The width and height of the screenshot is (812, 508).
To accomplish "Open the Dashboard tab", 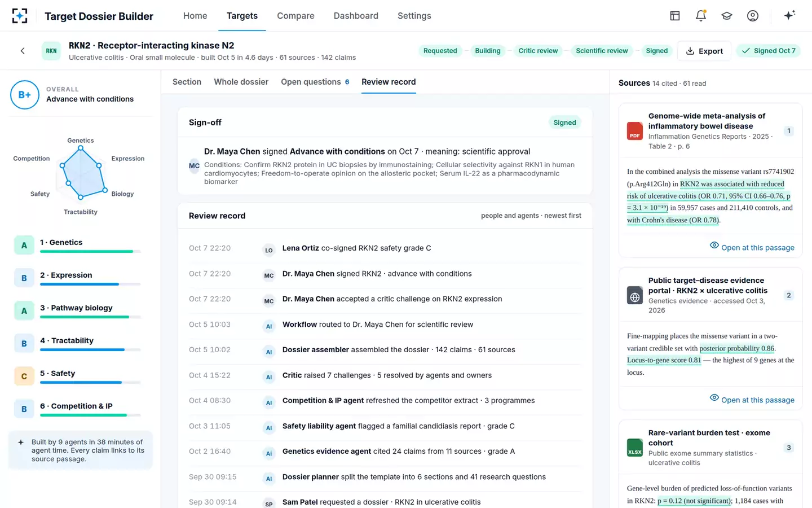I will (x=356, y=16).
